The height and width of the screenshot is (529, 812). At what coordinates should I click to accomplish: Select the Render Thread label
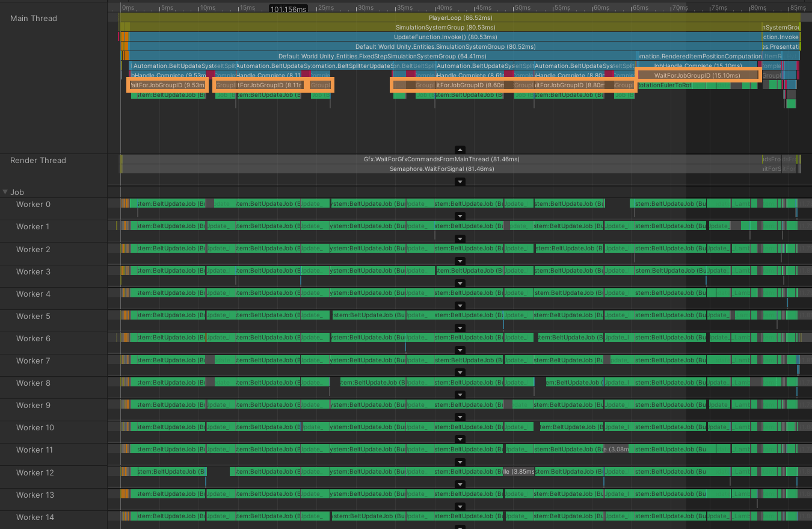[x=37, y=160]
